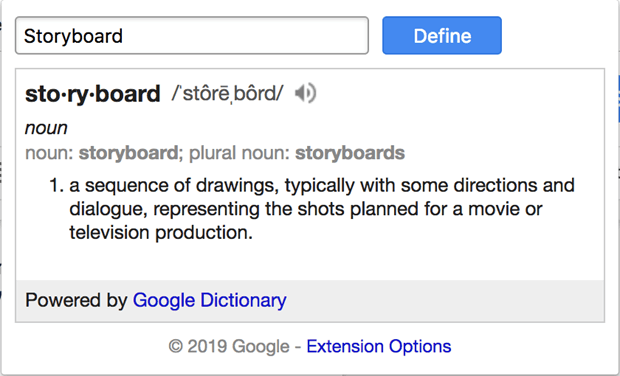Click the dialogue, representing the shots line
This screenshot has height=376, width=620.
click(x=306, y=209)
